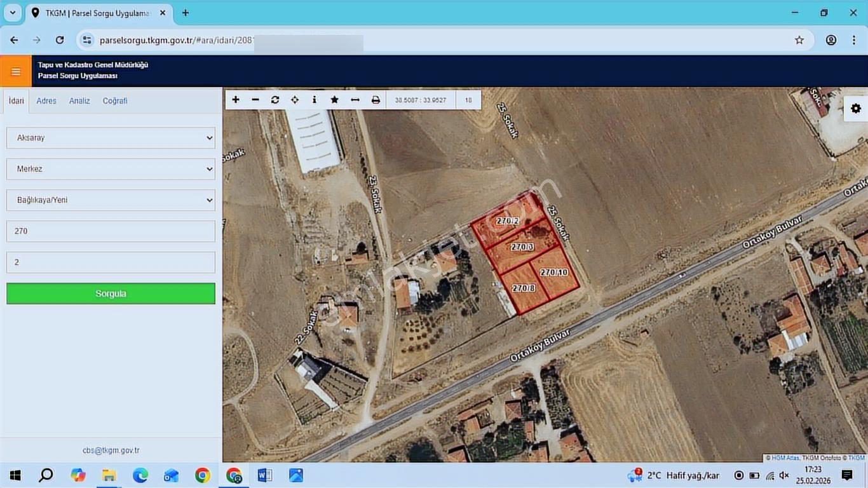Select the measure distance arrows tool
Screen dimensions: 868x488
(x=355, y=100)
